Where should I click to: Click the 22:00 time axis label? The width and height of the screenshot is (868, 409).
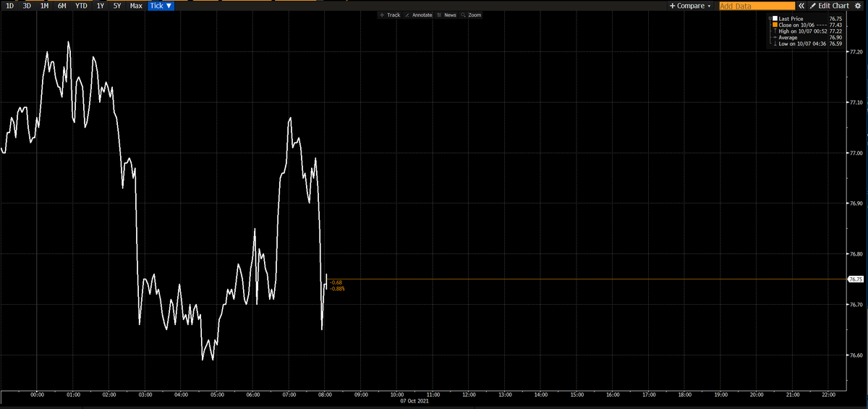click(829, 395)
